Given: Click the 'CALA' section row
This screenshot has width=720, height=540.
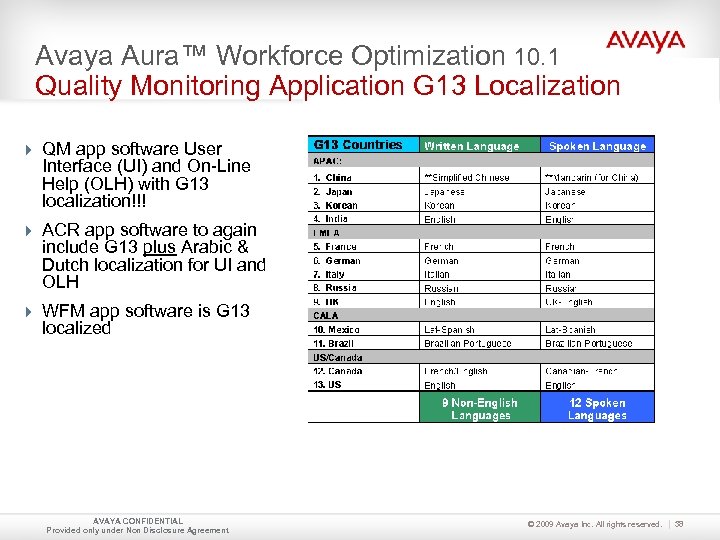Looking at the screenshot, I should point(481,315).
